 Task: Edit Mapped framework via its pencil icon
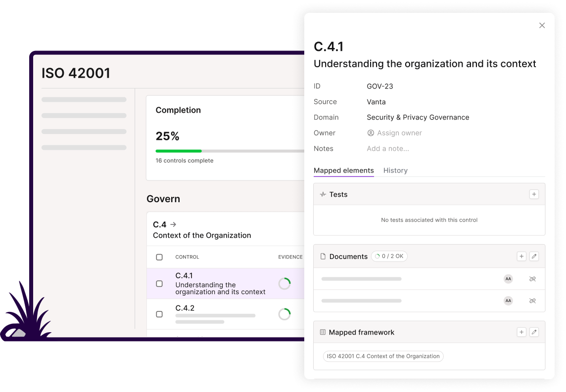point(534,332)
